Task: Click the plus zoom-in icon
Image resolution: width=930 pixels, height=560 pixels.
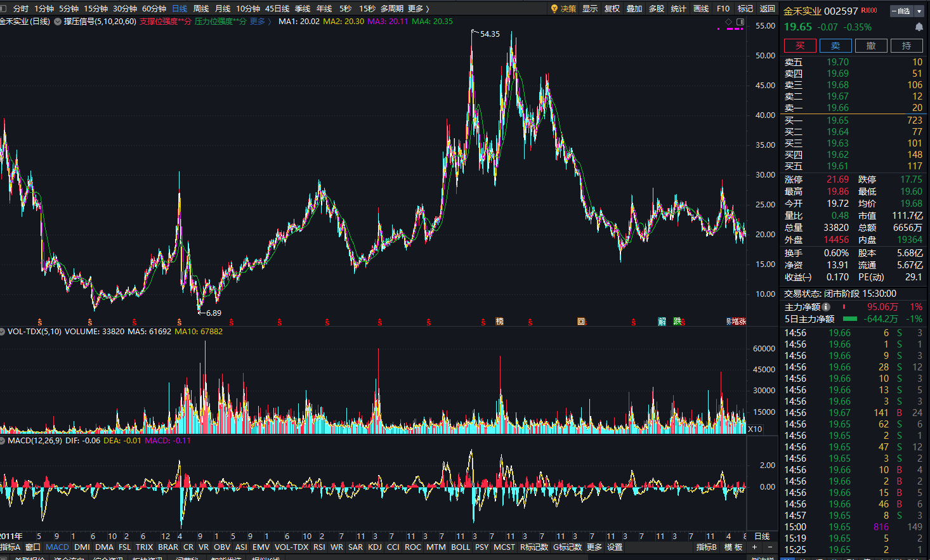Action: (755, 547)
